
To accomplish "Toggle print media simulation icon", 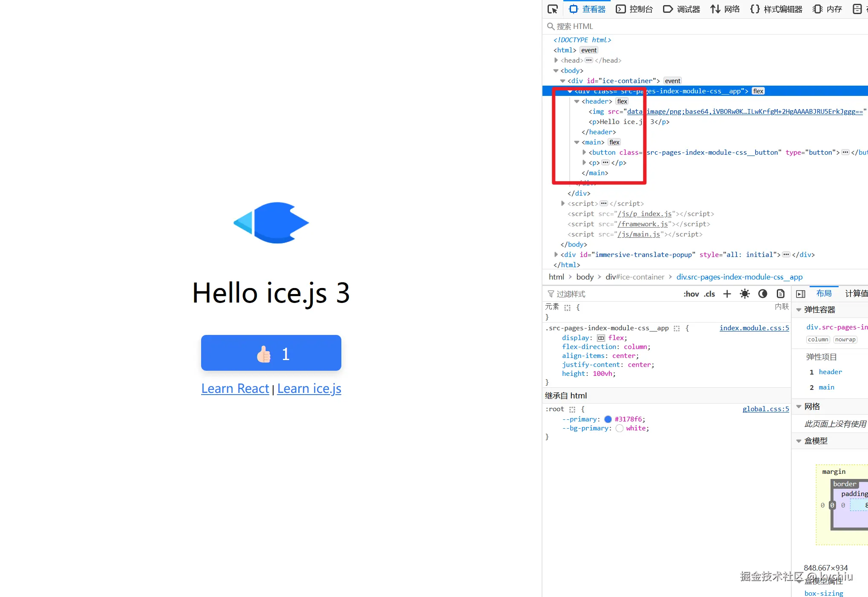I will (x=781, y=294).
